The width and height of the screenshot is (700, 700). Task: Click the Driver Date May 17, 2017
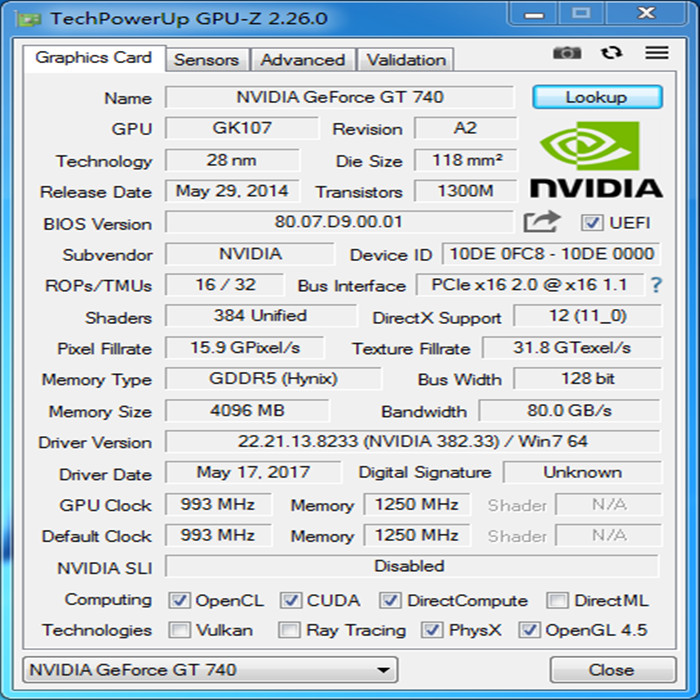pyautogui.click(x=253, y=472)
